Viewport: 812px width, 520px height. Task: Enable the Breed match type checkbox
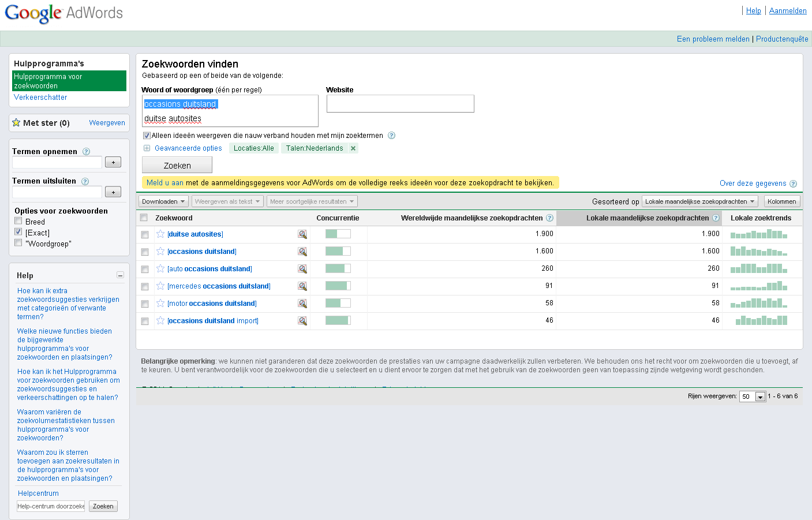pyautogui.click(x=18, y=221)
